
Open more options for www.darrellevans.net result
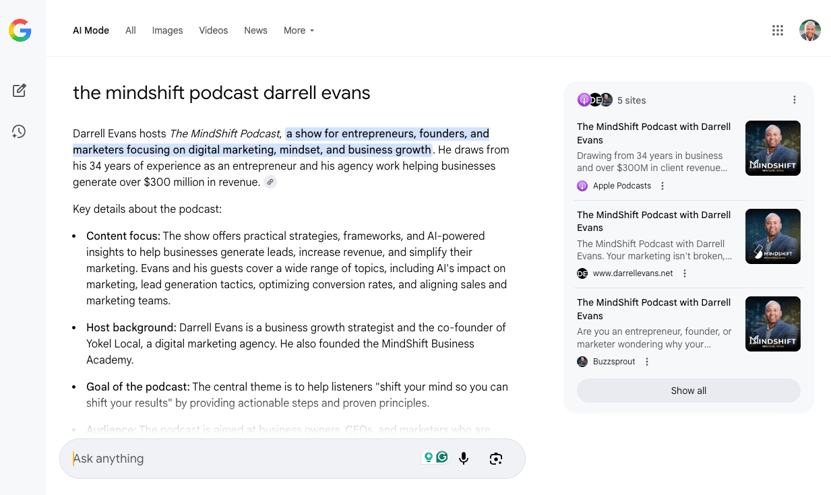(684, 273)
